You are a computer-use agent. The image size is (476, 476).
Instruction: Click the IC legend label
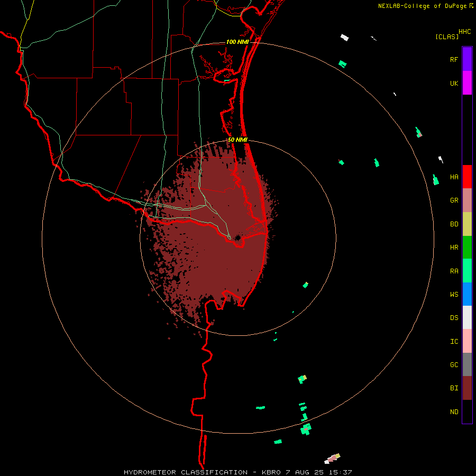tap(454, 342)
